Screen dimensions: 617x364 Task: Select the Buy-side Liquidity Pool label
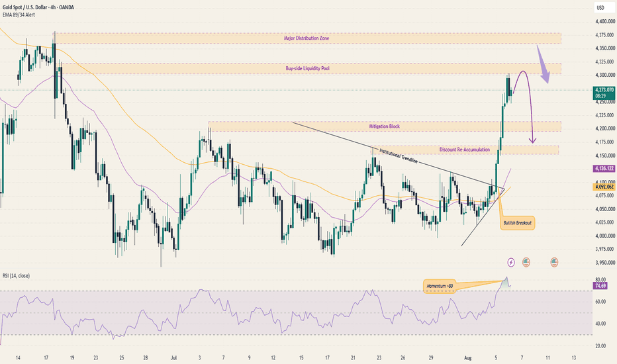pyautogui.click(x=307, y=68)
